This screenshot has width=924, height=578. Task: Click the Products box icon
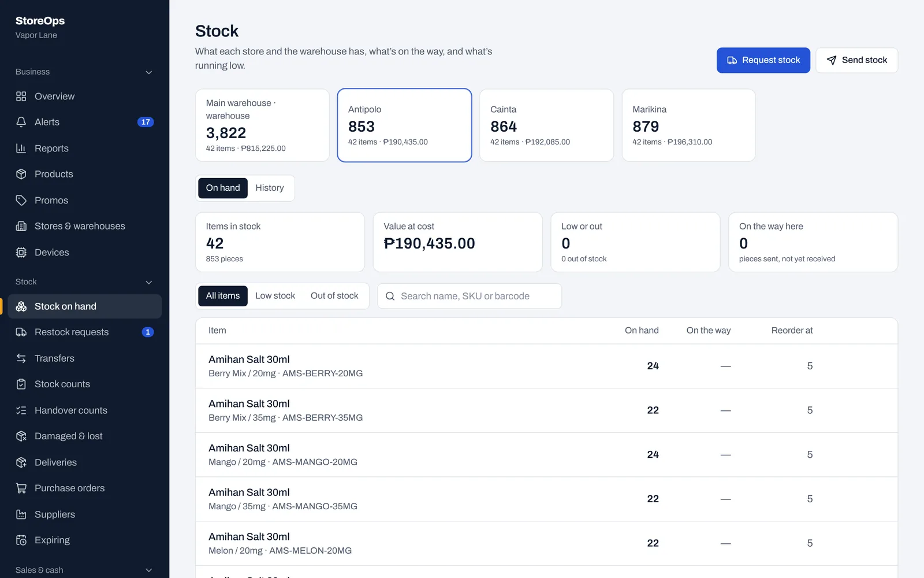(21, 174)
